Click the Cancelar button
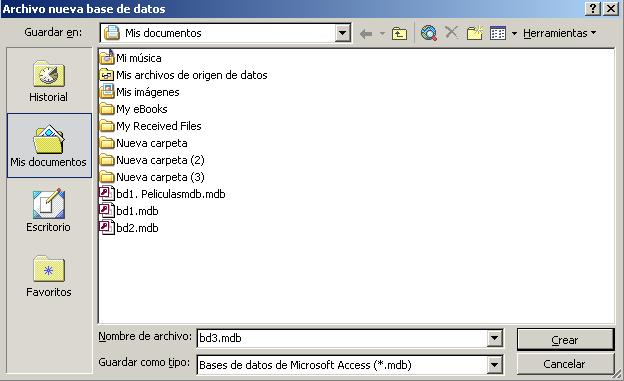Image resolution: width=624 pixels, height=381 pixels. tap(565, 364)
